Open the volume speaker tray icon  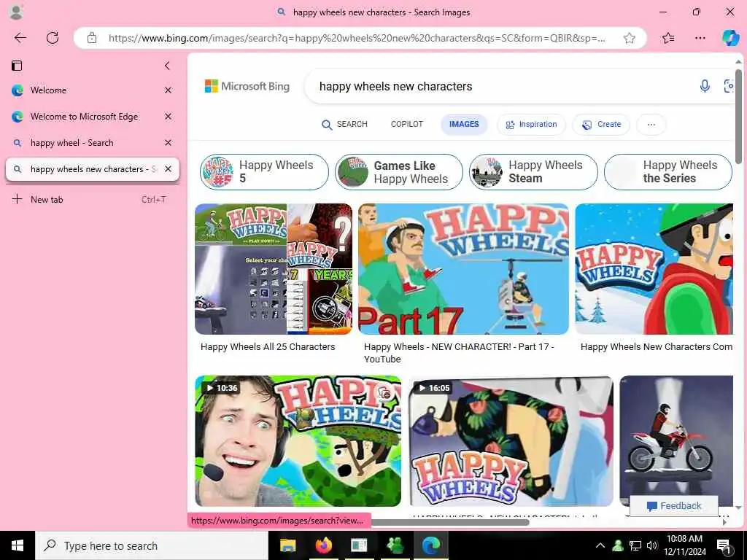652,545
